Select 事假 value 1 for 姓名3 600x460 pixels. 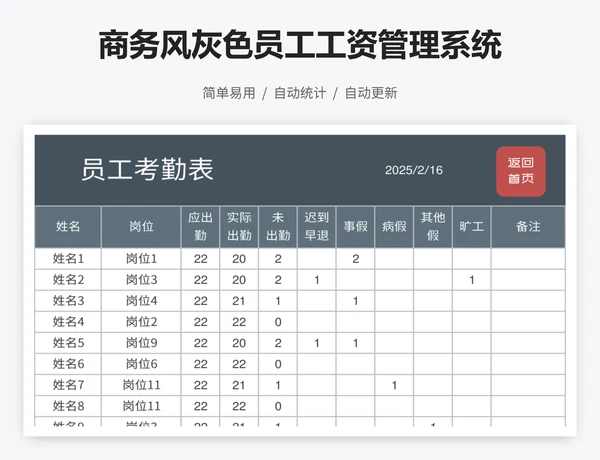[x=355, y=301]
